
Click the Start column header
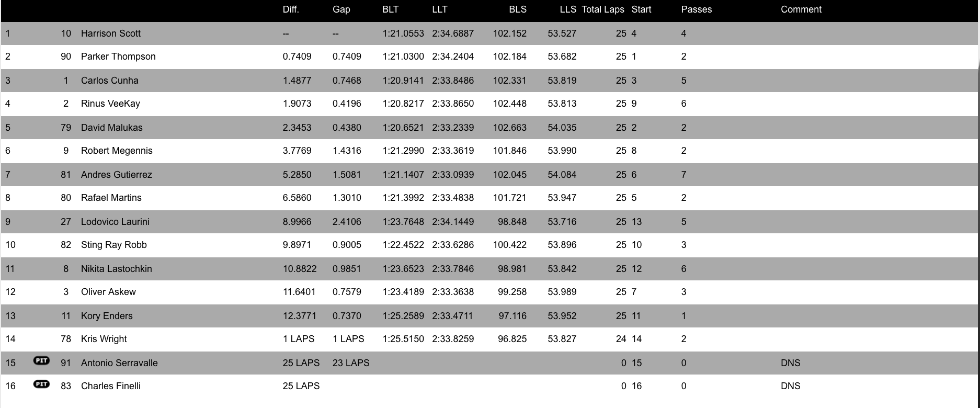642,9
